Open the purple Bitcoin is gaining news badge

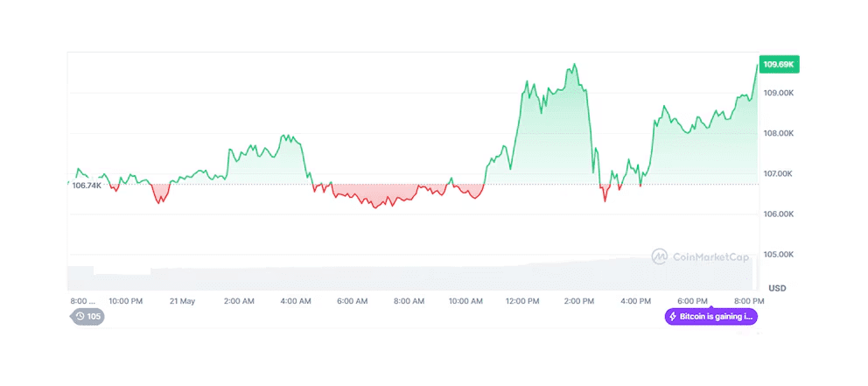[711, 316]
